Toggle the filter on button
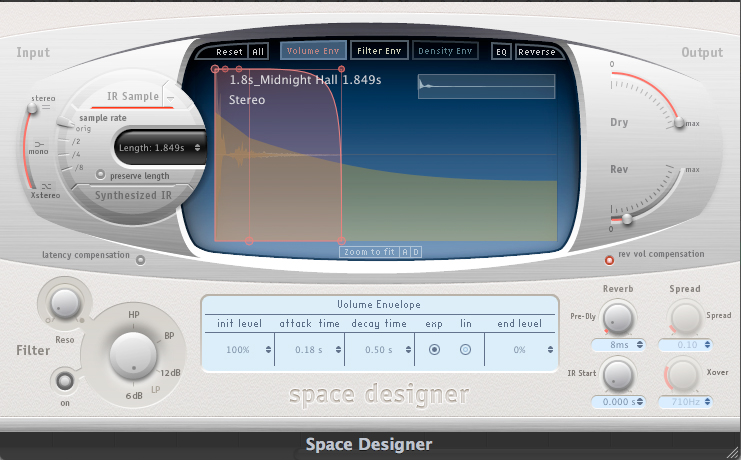This screenshot has width=741, height=460. pyautogui.click(x=65, y=381)
